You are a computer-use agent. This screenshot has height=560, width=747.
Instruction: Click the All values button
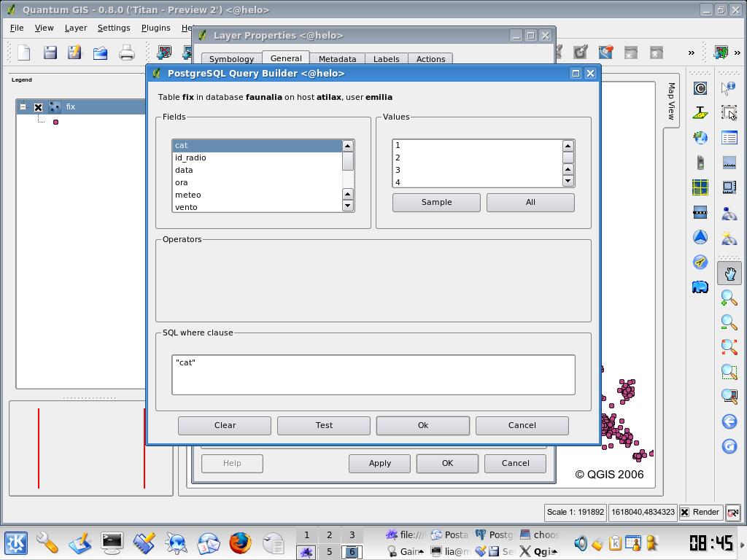[x=530, y=203]
